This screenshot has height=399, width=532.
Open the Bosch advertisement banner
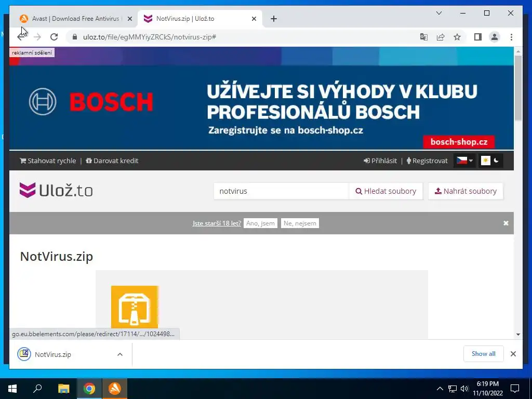(x=261, y=98)
